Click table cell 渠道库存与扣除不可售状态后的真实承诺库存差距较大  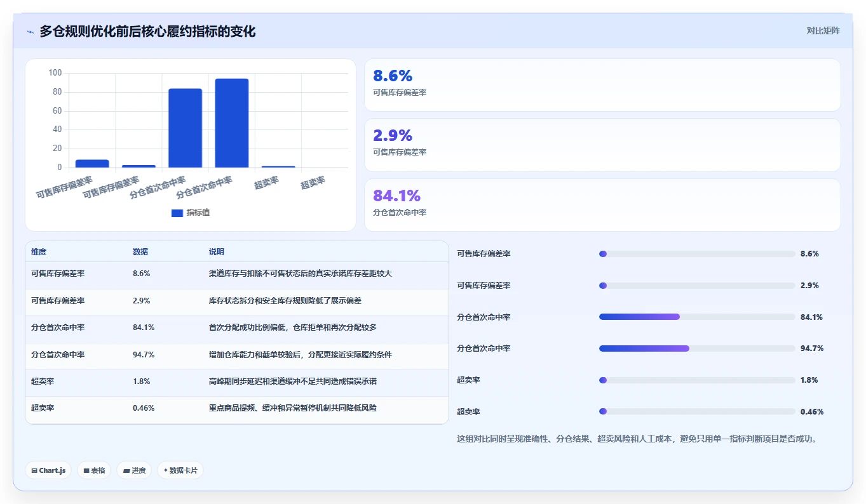click(301, 274)
